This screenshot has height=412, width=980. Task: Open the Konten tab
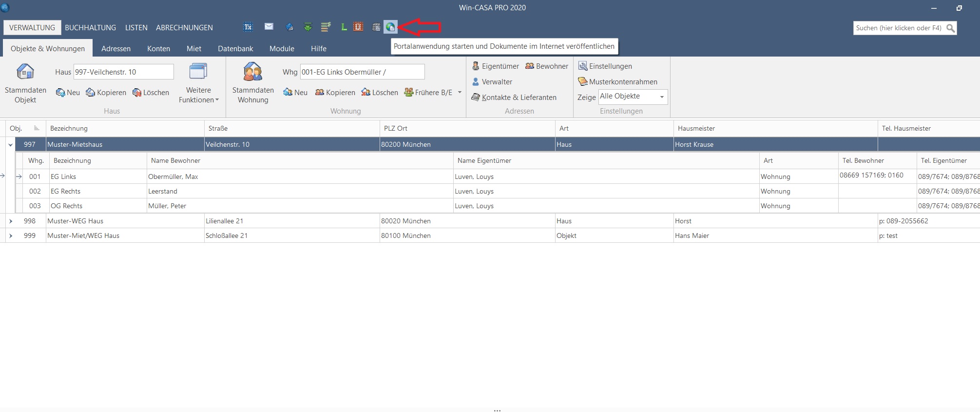tap(158, 49)
